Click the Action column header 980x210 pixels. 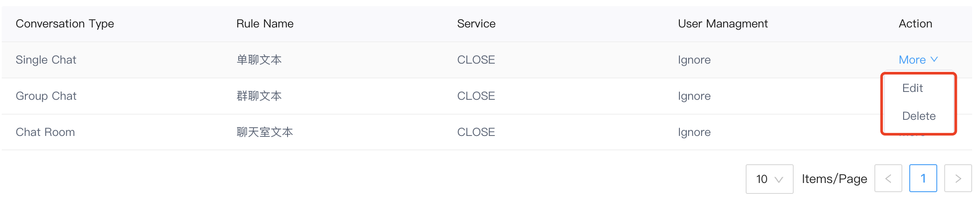pos(915,24)
